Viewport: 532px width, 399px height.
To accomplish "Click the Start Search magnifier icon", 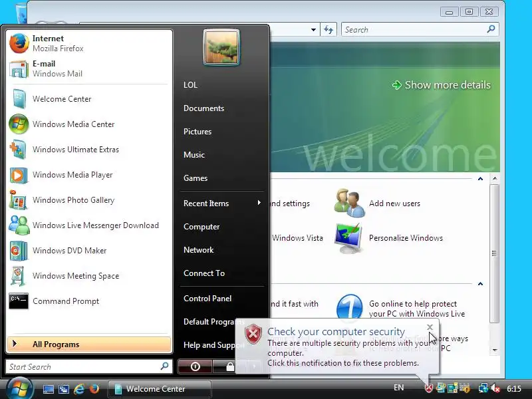I will point(164,366).
